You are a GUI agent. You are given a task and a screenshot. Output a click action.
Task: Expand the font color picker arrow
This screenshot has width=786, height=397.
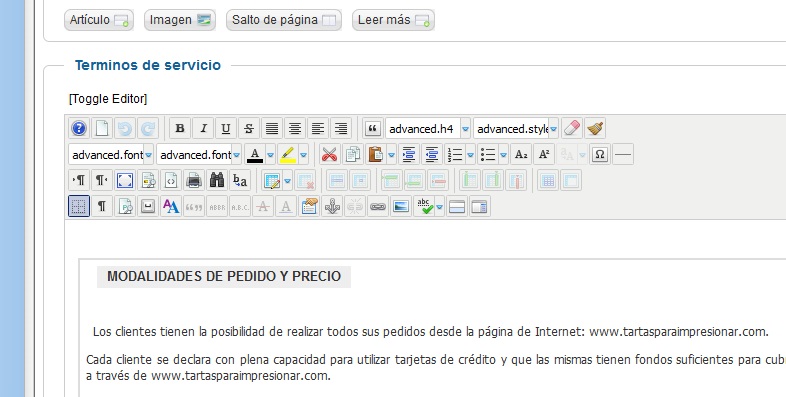[x=271, y=155]
